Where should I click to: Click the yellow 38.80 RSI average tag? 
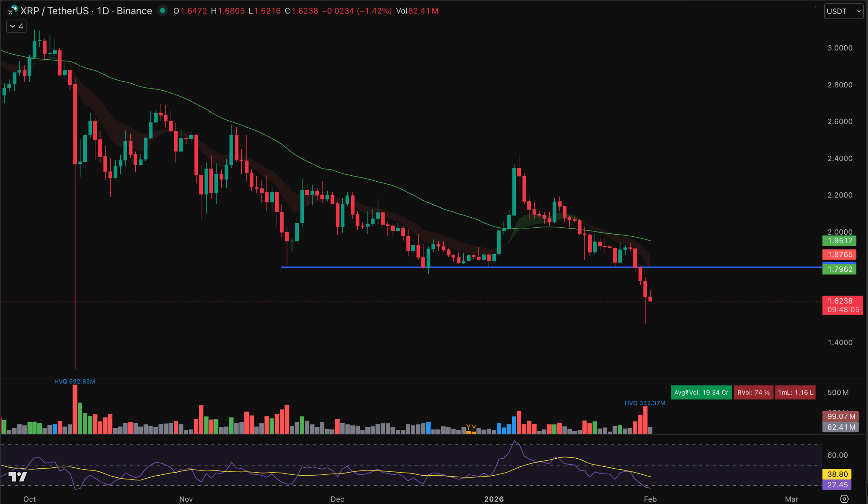pos(837,474)
